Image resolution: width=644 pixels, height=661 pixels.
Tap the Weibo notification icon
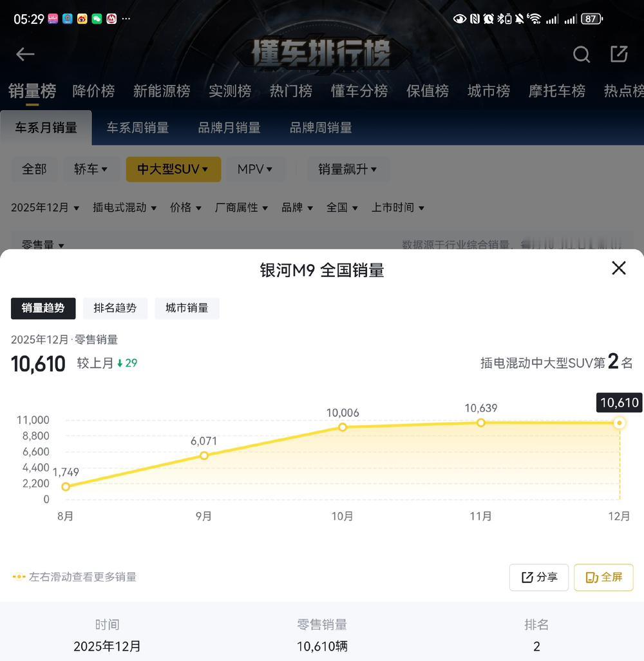[x=82, y=19]
